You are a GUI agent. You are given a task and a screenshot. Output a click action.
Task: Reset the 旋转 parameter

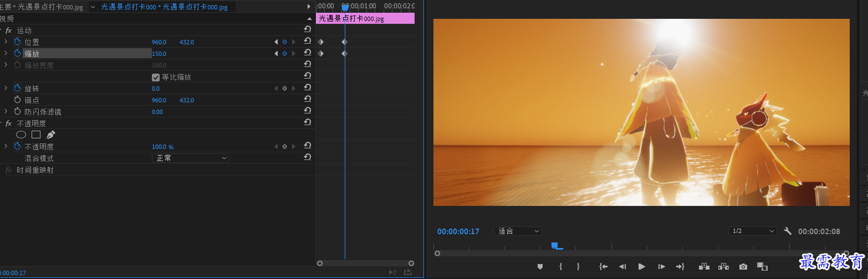pos(307,87)
